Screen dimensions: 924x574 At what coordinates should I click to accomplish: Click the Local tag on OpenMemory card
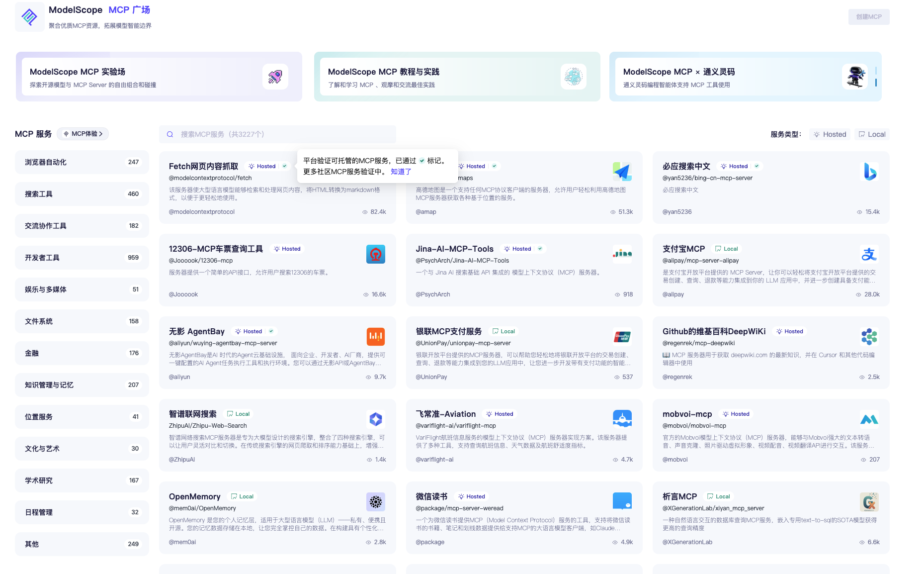click(242, 496)
